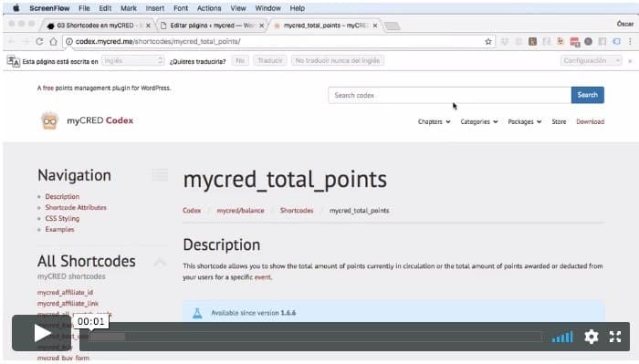Open Chrome three-dot menu
Viewport: 639px width, 364px height.
click(x=630, y=42)
